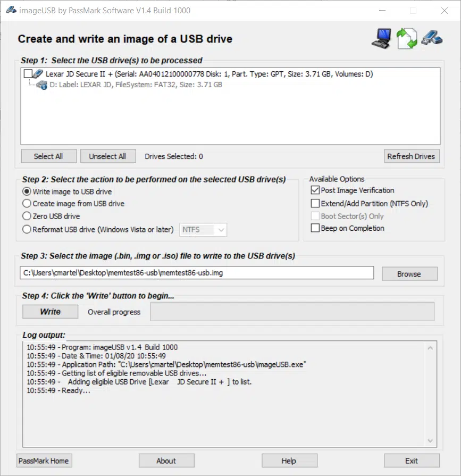Open the About dialog button
The image size is (461, 476).
tap(166, 461)
